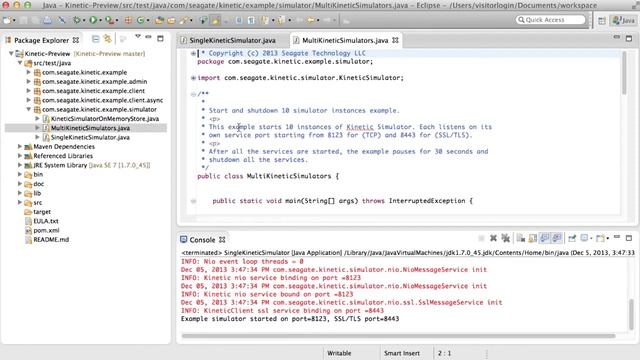
Task: Switch to the Java perspective button
Action: (623, 20)
